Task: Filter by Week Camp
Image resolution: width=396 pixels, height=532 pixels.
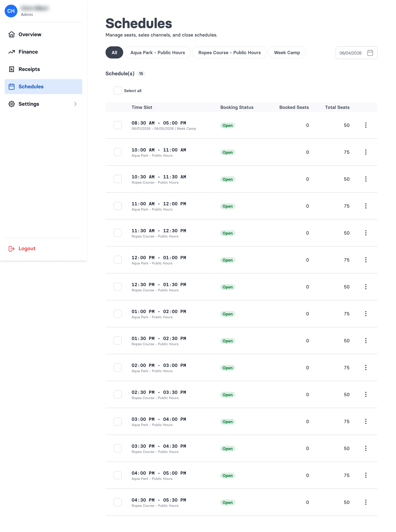Action: tap(287, 53)
